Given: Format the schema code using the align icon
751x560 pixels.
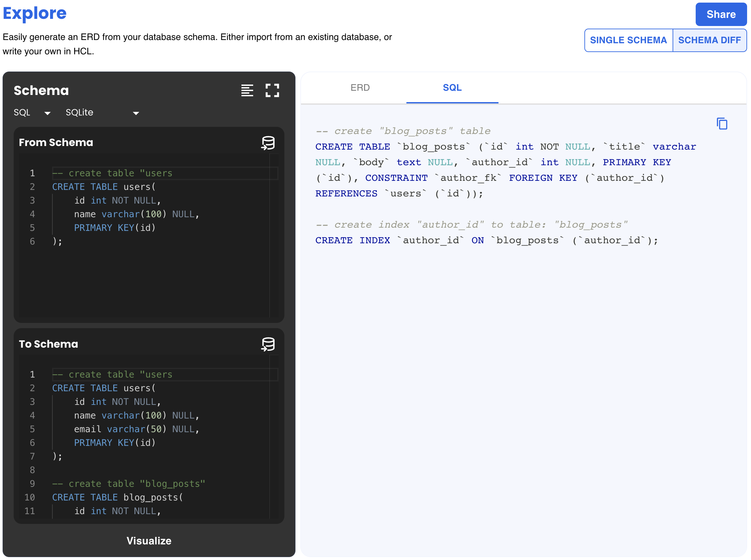Looking at the screenshot, I should tap(247, 90).
